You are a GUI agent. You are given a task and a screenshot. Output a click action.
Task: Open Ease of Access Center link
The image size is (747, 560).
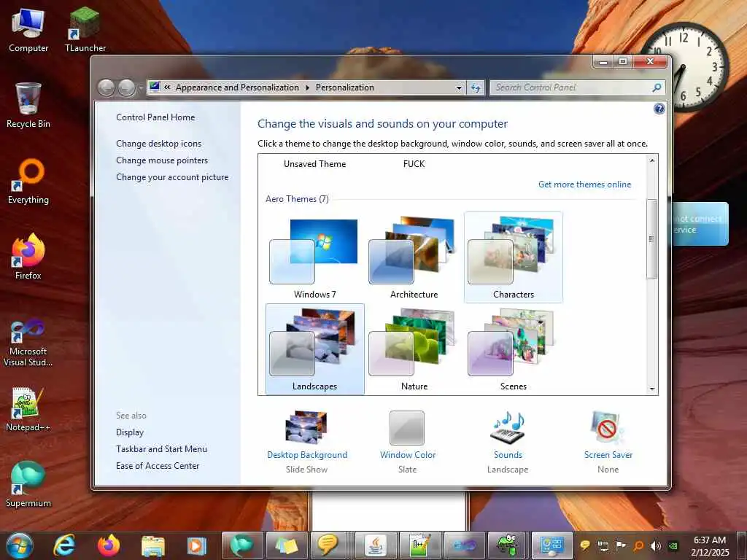pyautogui.click(x=158, y=465)
